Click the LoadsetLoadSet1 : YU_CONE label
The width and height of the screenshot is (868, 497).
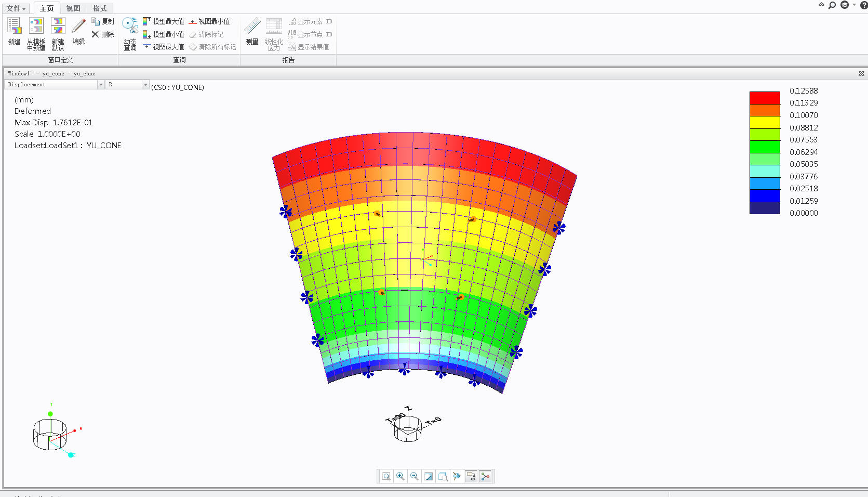[x=68, y=145]
